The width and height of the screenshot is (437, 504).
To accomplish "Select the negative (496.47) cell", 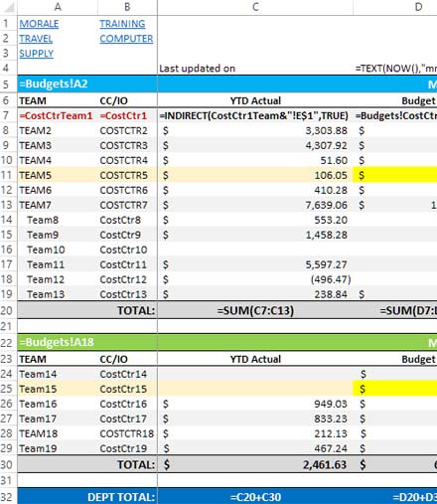I will point(255,279).
